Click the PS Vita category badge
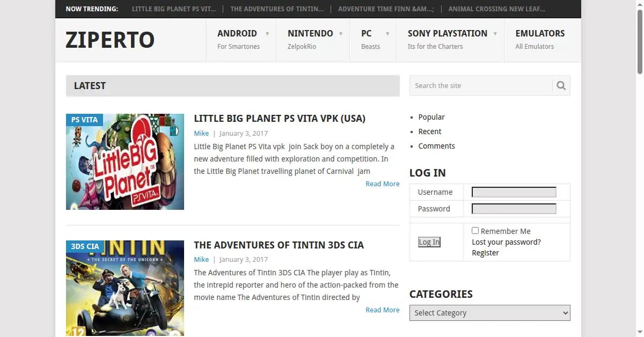This screenshot has width=644, height=337. pos(84,120)
